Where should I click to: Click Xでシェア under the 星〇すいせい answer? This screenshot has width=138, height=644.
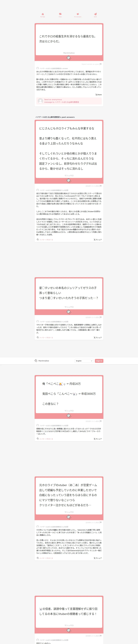[98, 337]
